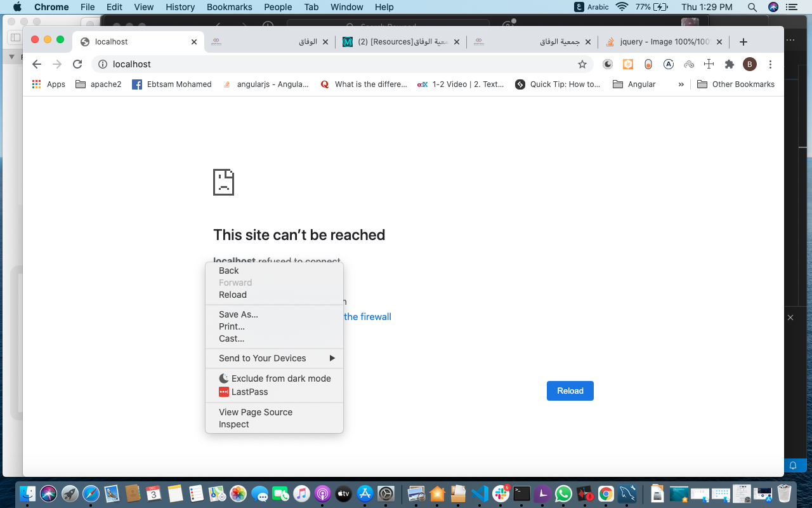Click the firewall link on error page
The image size is (812, 508).
[368, 317]
